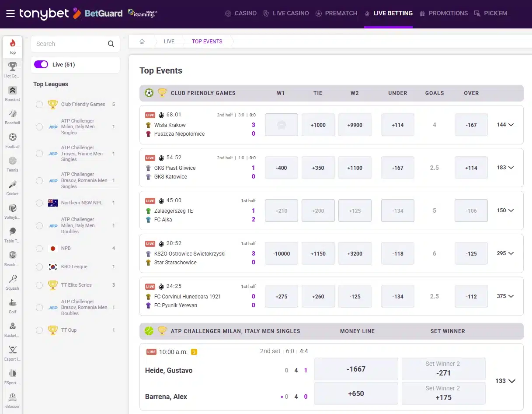Expand 133 markets for Heide vs Barrena
Screen dimensions: 532x414
point(505,381)
